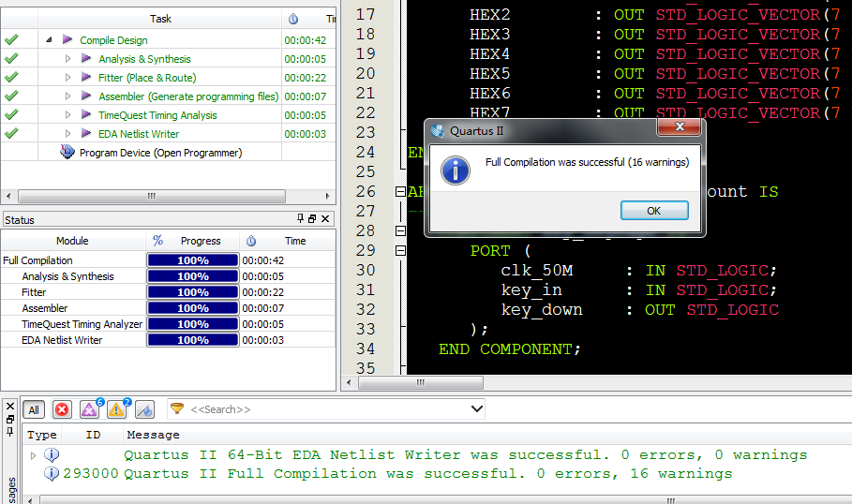Open the messages search dropdown arrow
This screenshot has width=852, height=504.
[476, 409]
